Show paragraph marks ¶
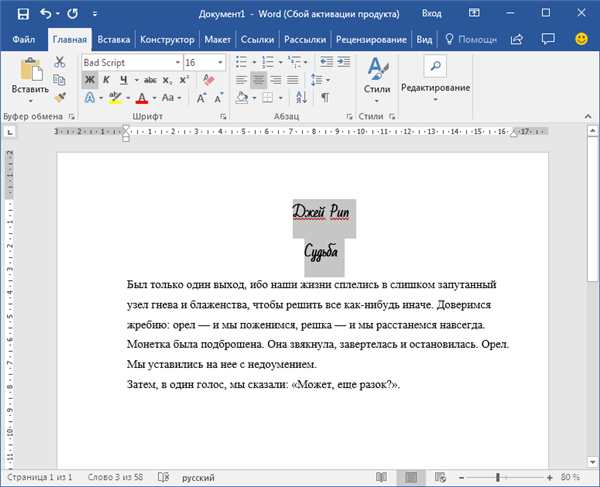This screenshot has height=487, width=600. pyautogui.click(x=325, y=98)
